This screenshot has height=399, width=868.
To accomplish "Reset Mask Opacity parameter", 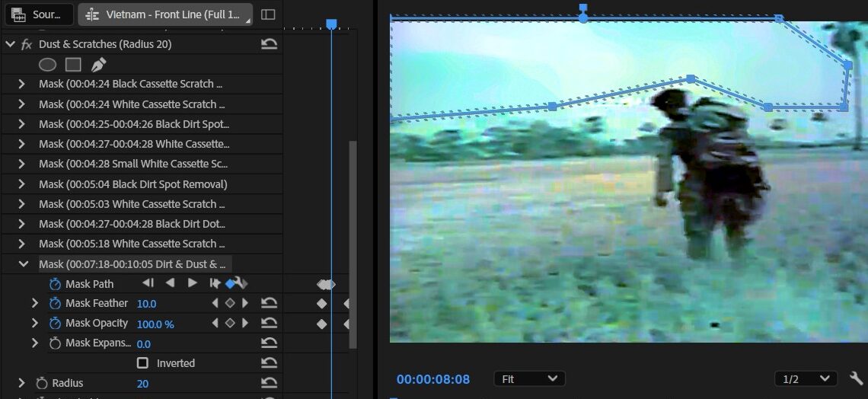I will [269, 323].
